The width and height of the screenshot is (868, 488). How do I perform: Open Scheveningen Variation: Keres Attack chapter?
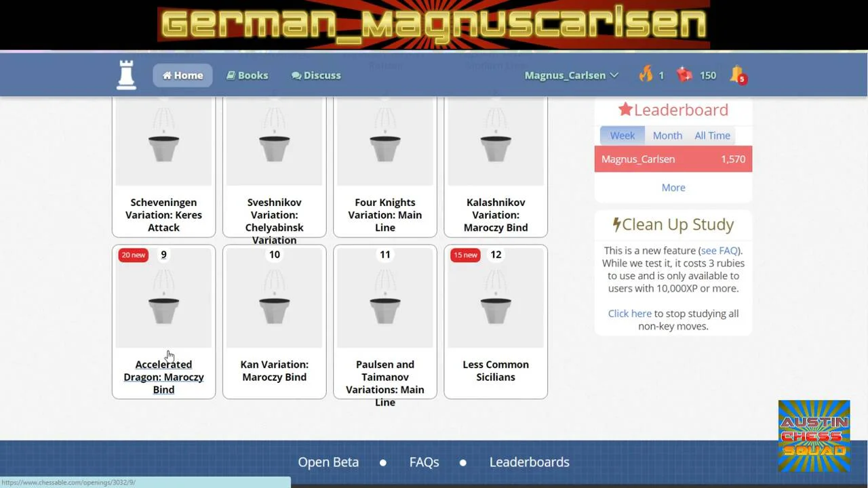163,215
